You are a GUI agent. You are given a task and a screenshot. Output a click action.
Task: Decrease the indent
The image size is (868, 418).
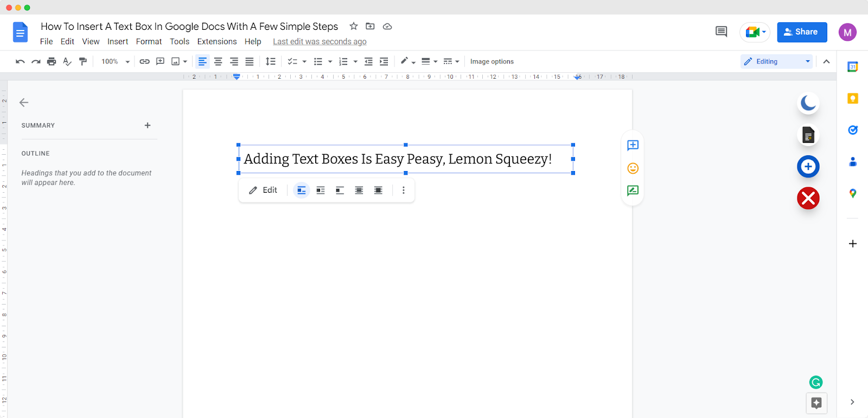368,61
